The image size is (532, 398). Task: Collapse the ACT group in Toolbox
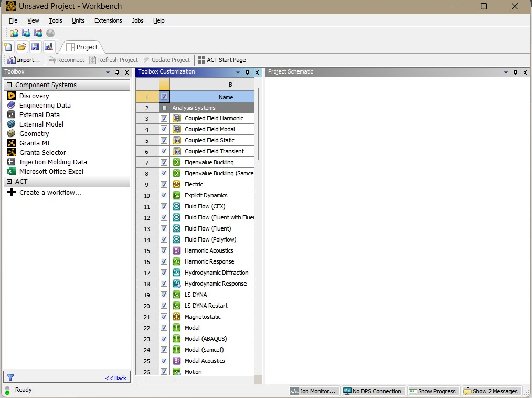click(9, 181)
